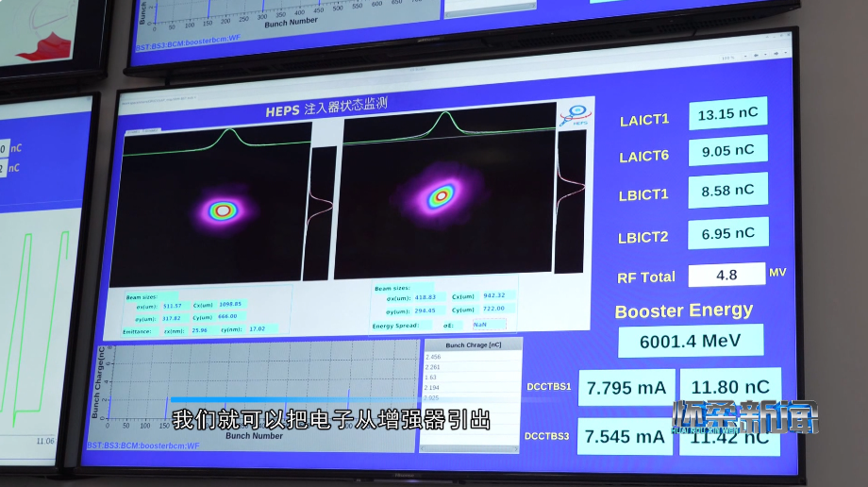The width and height of the screenshot is (868, 487).
Task: Click the left panel Cx 1098.85 value
Action: (231, 305)
